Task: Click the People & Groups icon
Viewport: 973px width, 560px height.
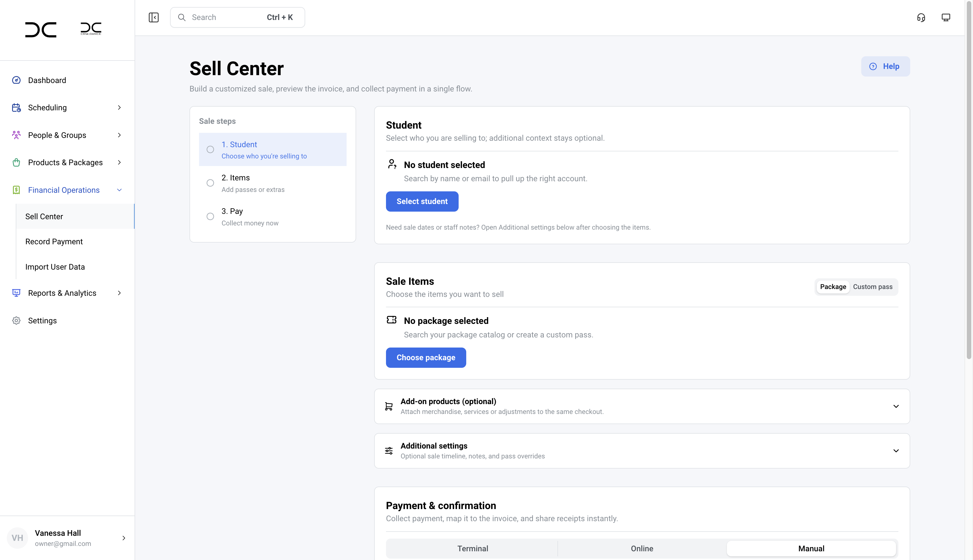Action: coord(16,135)
